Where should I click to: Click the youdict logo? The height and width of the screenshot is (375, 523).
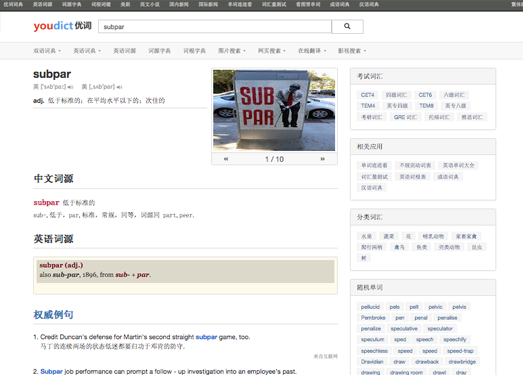[x=62, y=26]
